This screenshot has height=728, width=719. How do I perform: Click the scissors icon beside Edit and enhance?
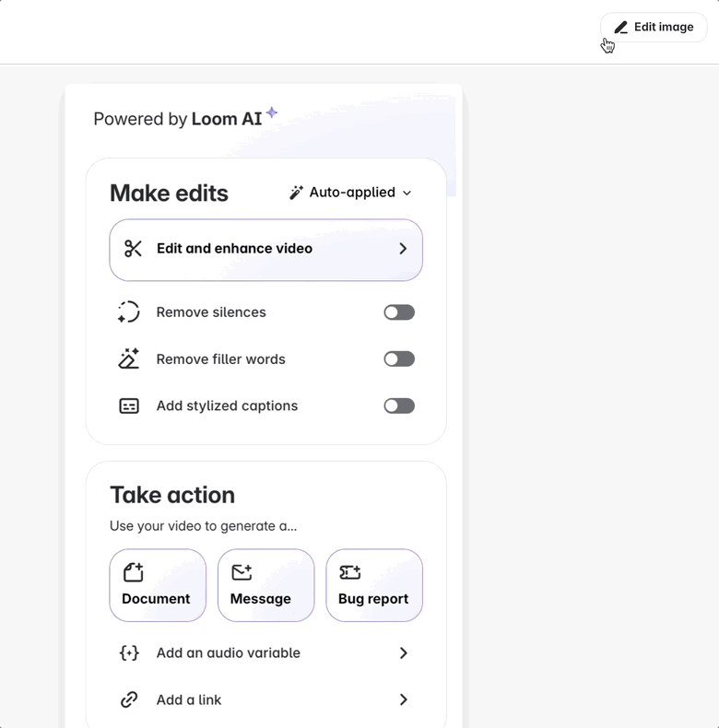(x=134, y=249)
